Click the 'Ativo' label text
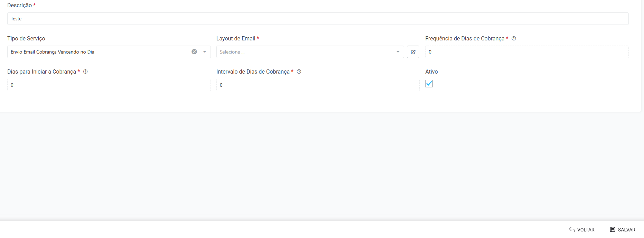The width and height of the screenshot is (644, 238). click(431, 72)
